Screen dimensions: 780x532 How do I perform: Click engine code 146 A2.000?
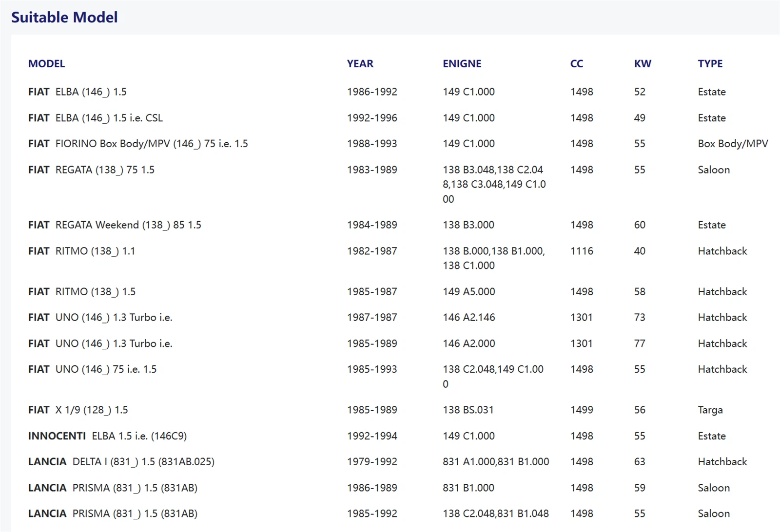tap(468, 343)
